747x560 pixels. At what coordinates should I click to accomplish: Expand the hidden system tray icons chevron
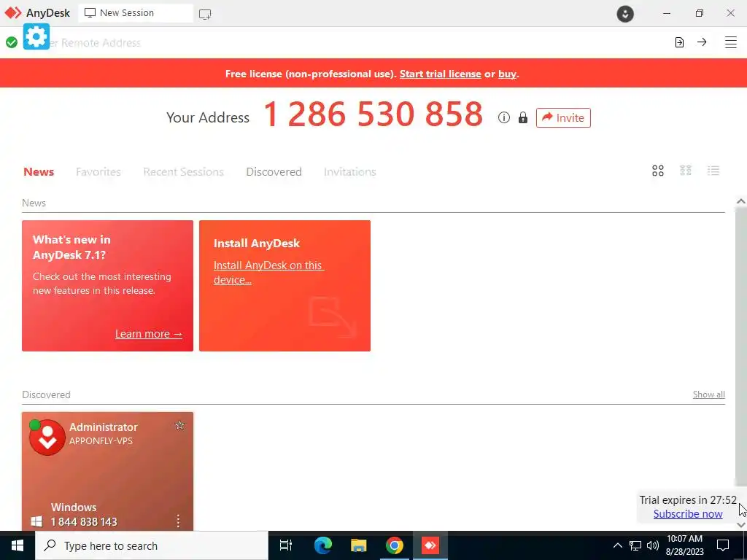(x=617, y=545)
